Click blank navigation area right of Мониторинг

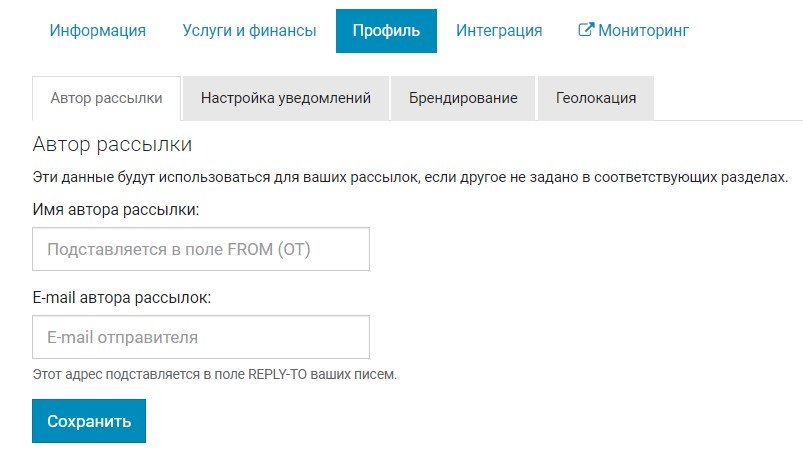[750, 31]
